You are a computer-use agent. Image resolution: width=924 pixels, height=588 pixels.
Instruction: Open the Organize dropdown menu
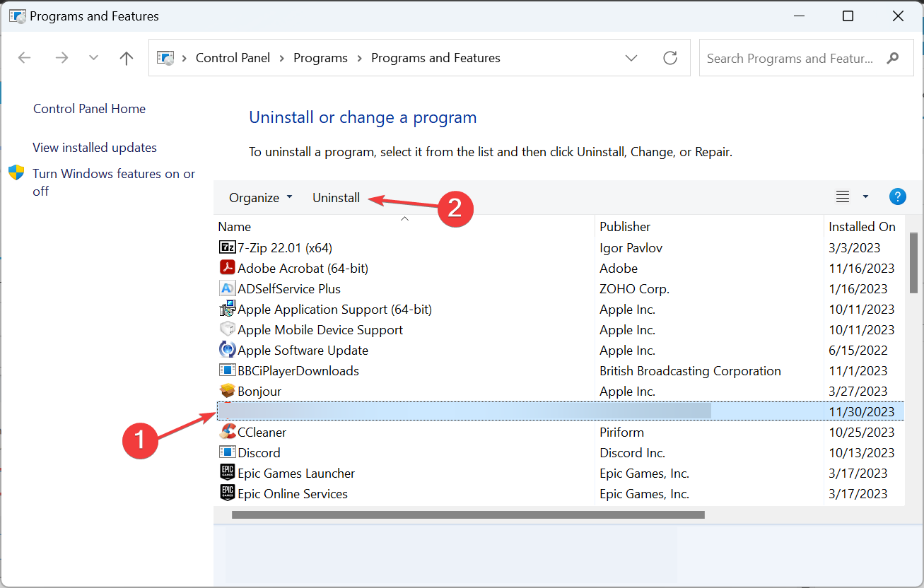tap(260, 198)
